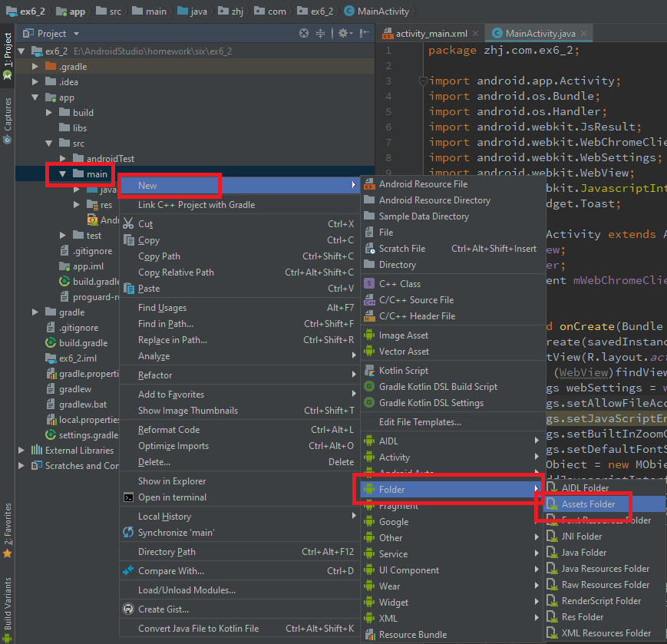Viewport: 667px width, 644px height.
Task: Click the Image Asset Android icon
Action: coord(370,335)
